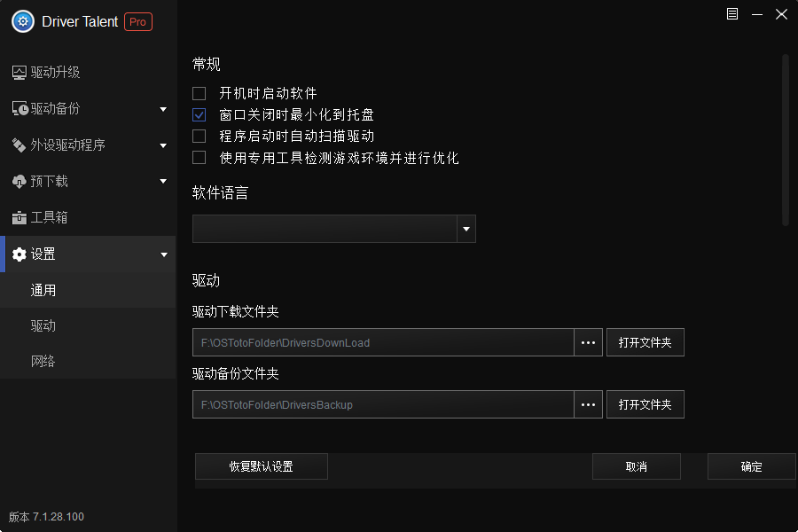The height and width of the screenshot is (532, 798).
Task: Browse for the 驱动下载文件夹 path with ... button
Action: point(589,342)
